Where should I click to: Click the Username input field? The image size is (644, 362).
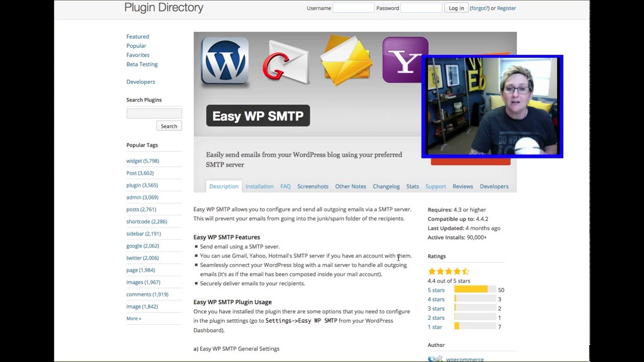coord(353,8)
